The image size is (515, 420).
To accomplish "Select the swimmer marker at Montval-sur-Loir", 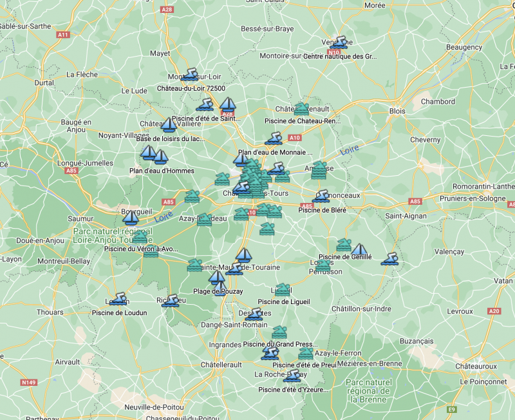I will tap(190, 75).
